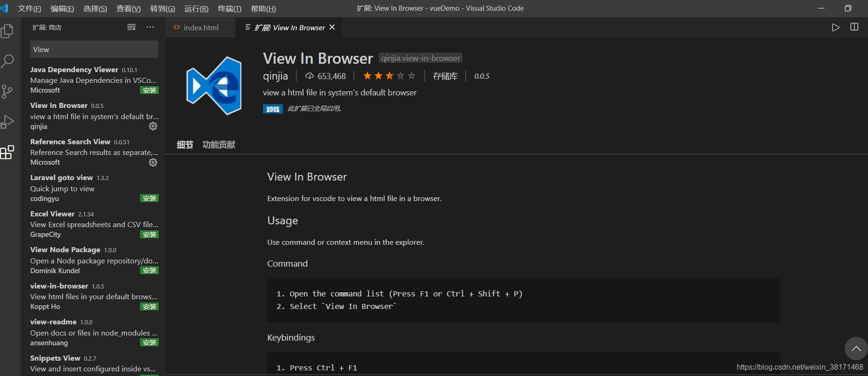Open the 文件(F) menu
The image size is (868, 376).
(29, 8)
